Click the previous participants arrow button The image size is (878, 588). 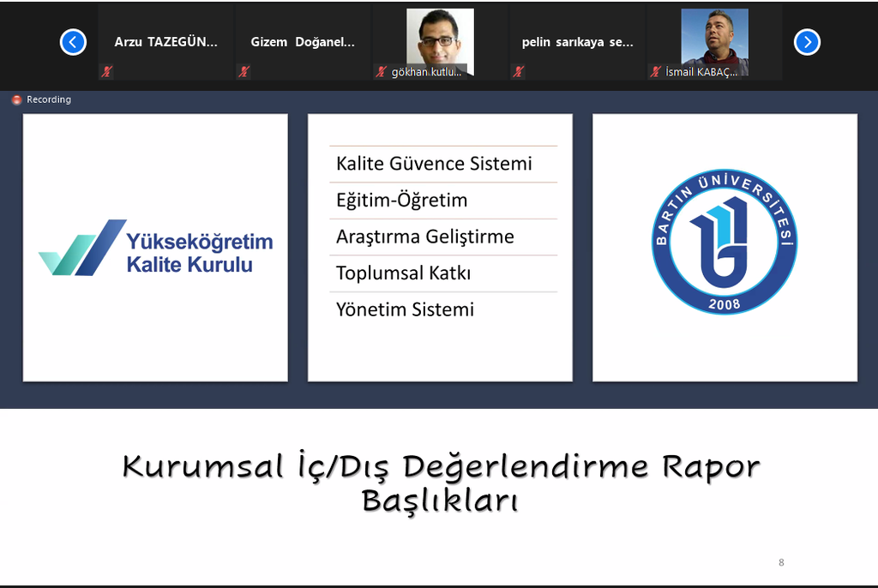click(x=73, y=42)
